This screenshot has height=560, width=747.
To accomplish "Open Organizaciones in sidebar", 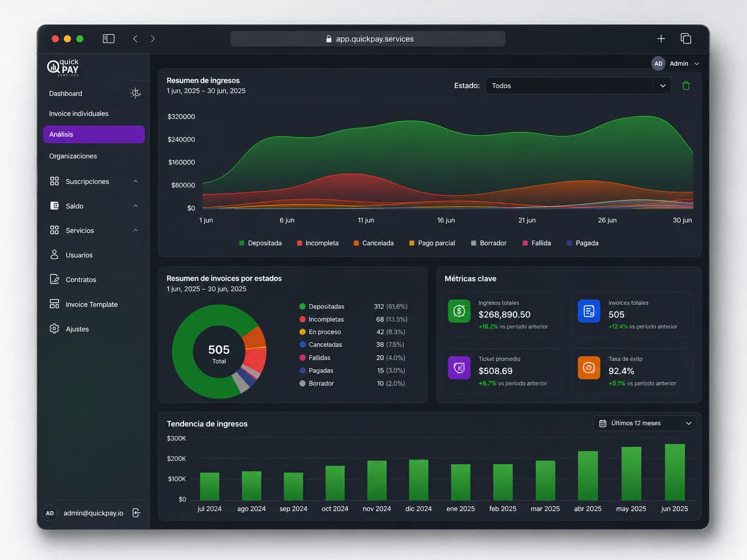I will coord(73,156).
